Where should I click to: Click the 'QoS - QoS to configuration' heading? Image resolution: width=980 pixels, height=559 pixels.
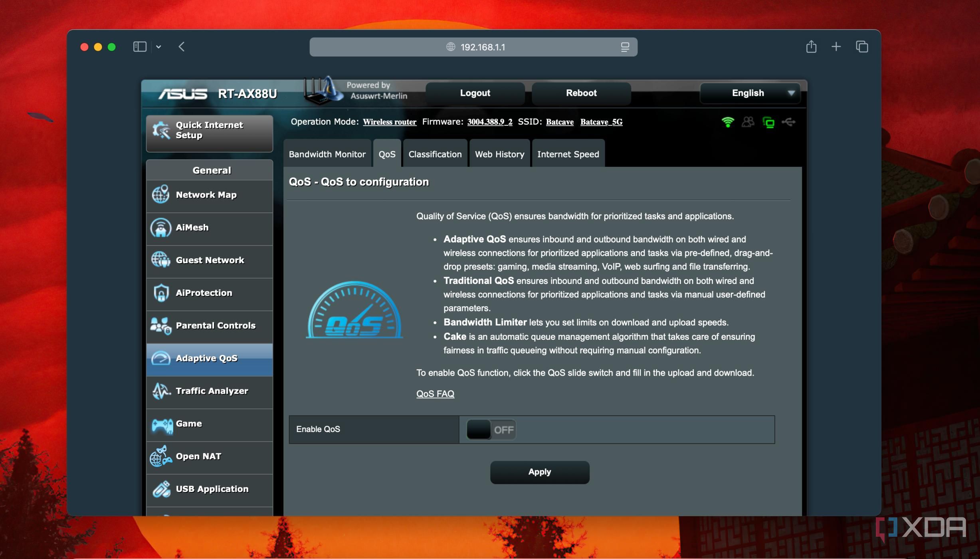358,182
